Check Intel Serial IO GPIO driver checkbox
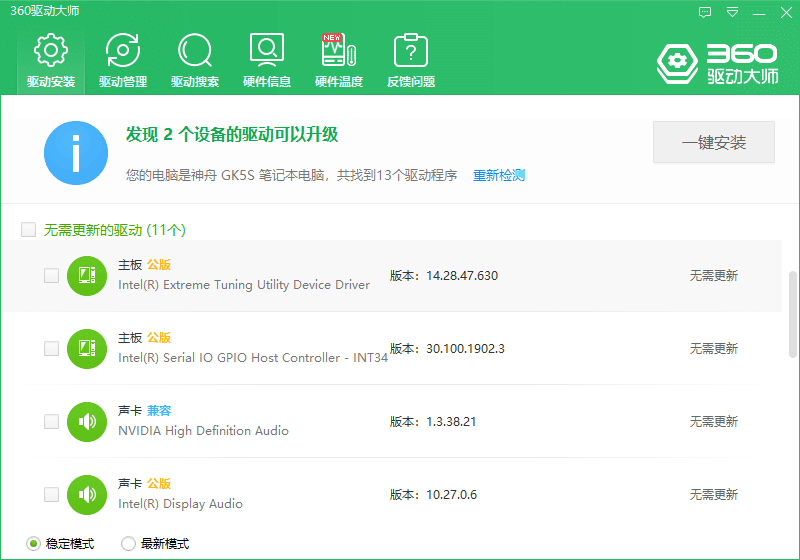The image size is (800, 560). coord(52,348)
